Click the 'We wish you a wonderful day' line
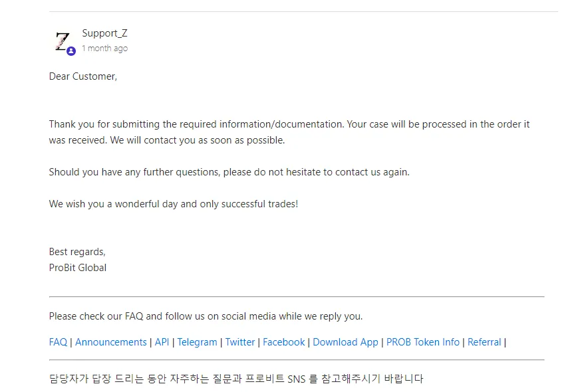Image resolution: width=584 pixels, height=392 pixels. (174, 204)
